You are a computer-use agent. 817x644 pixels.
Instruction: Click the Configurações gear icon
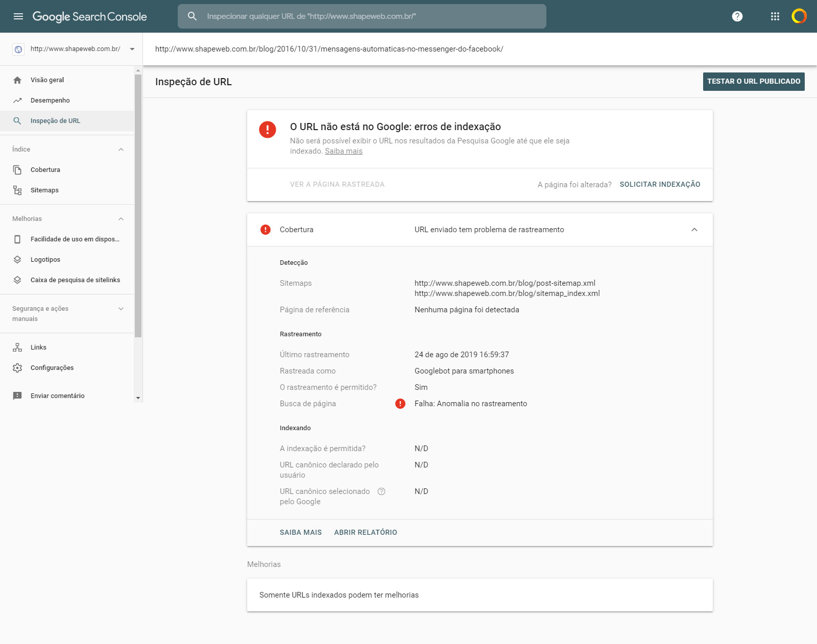click(x=17, y=368)
